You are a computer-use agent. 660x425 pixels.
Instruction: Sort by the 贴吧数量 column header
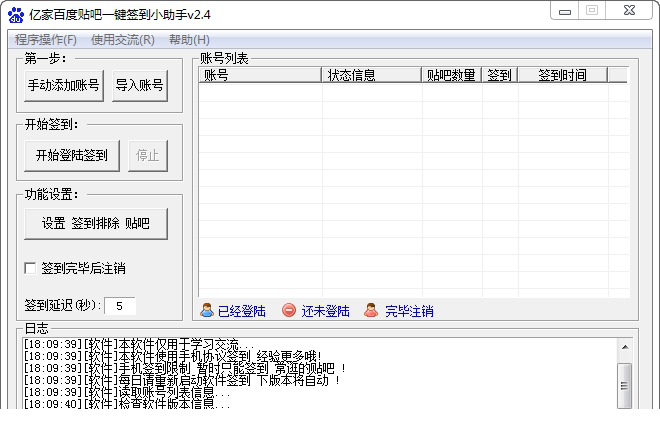pyautogui.click(x=452, y=75)
